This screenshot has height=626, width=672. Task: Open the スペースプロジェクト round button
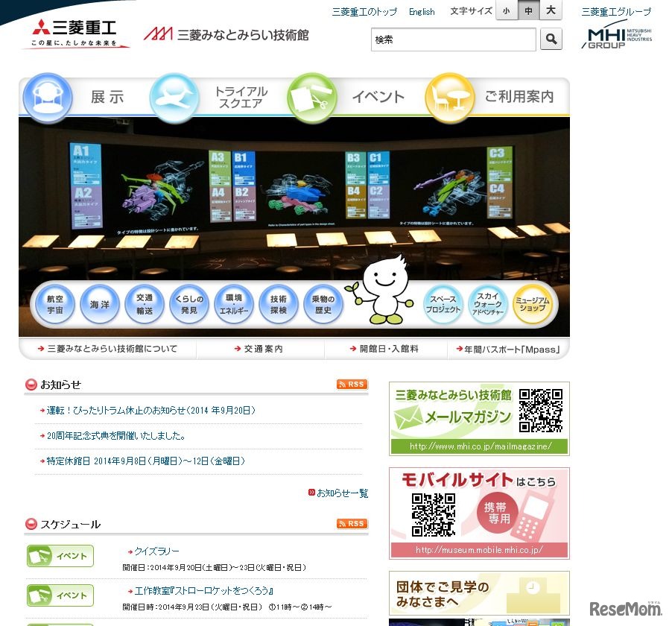443,304
